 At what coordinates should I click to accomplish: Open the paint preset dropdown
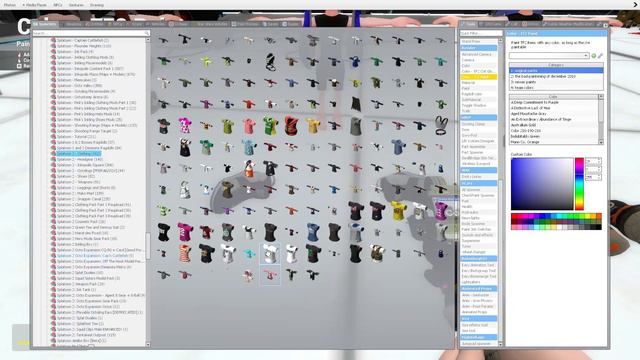[549, 56]
